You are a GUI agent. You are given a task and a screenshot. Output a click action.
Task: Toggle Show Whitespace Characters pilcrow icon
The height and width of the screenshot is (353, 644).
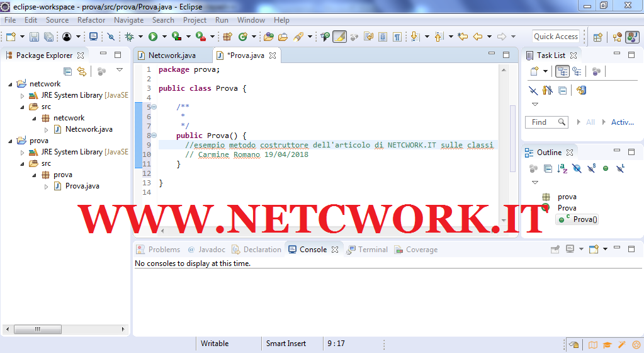(x=397, y=37)
